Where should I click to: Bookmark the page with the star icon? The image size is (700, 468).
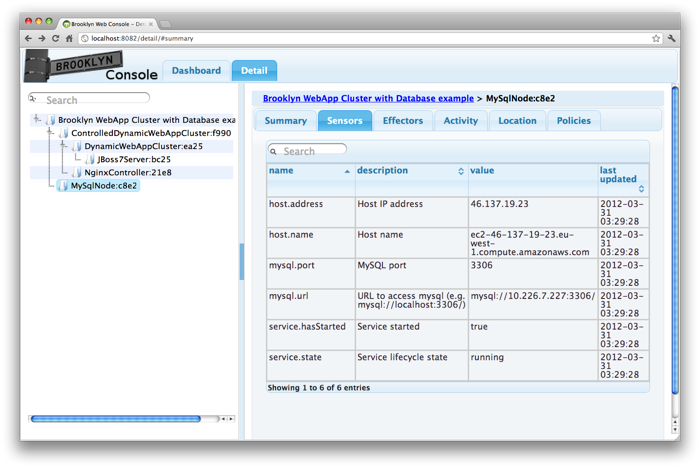tap(656, 38)
